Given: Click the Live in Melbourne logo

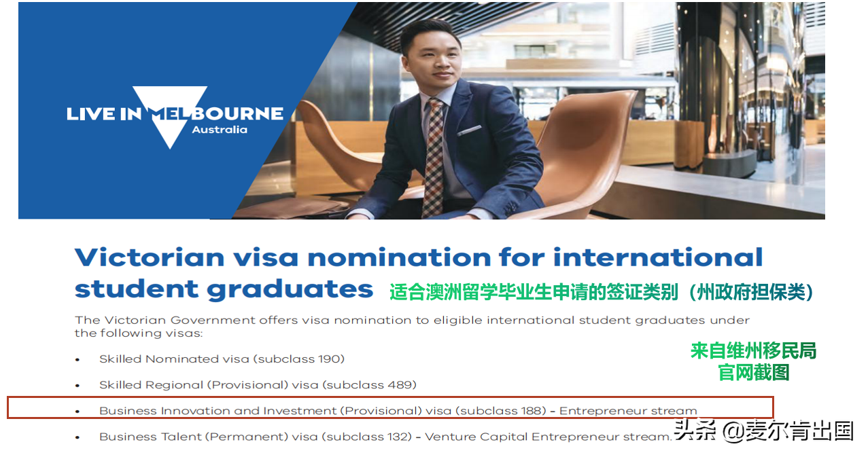Looking at the screenshot, I should coord(174,114).
